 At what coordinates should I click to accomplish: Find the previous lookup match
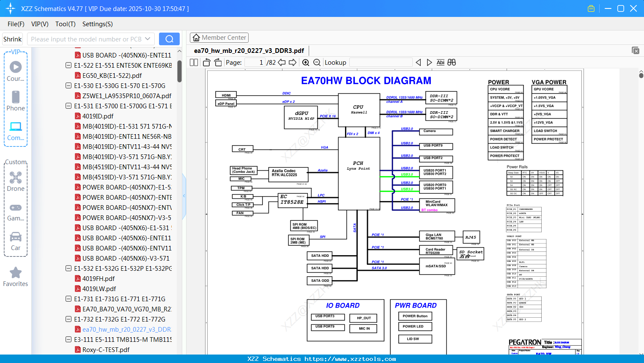tap(418, 62)
